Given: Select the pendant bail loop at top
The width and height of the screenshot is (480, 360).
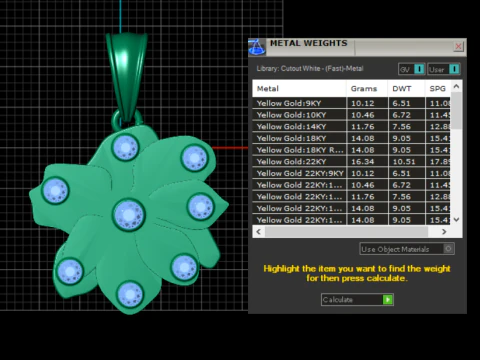Looking at the screenshot, I should [127, 77].
